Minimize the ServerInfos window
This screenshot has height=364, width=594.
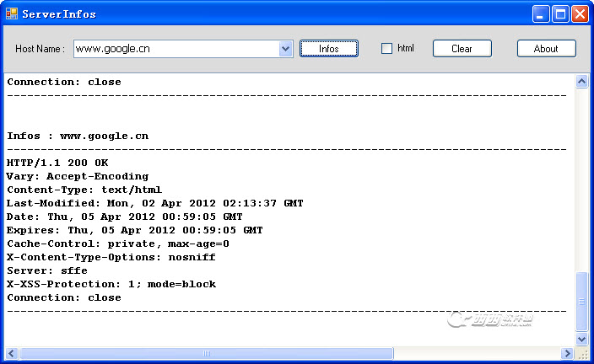pos(541,14)
